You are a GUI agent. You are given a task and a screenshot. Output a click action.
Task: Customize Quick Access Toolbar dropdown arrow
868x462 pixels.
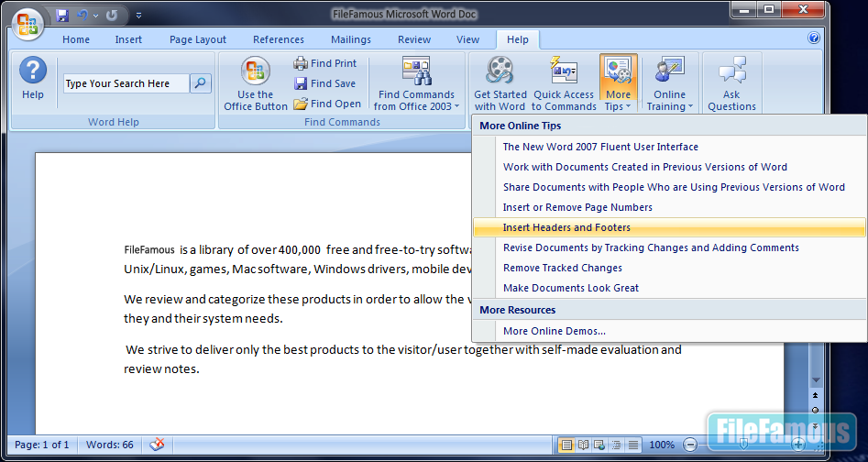pyautogui.click(x=138, y=16)
